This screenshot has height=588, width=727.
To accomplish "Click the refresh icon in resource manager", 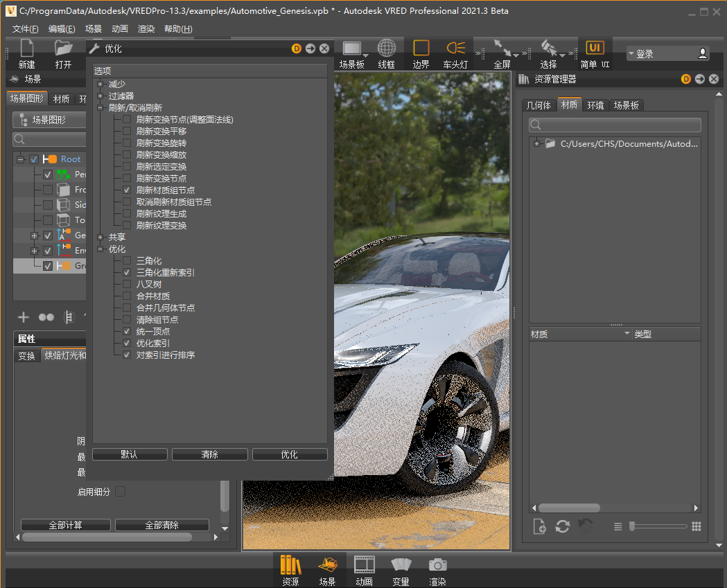I will coord(563,526).
